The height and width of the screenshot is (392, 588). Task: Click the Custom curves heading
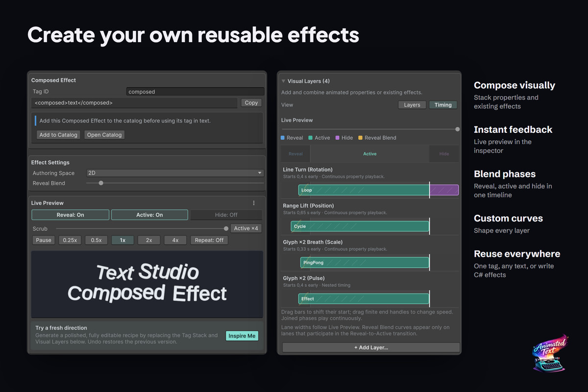point(509,219)
